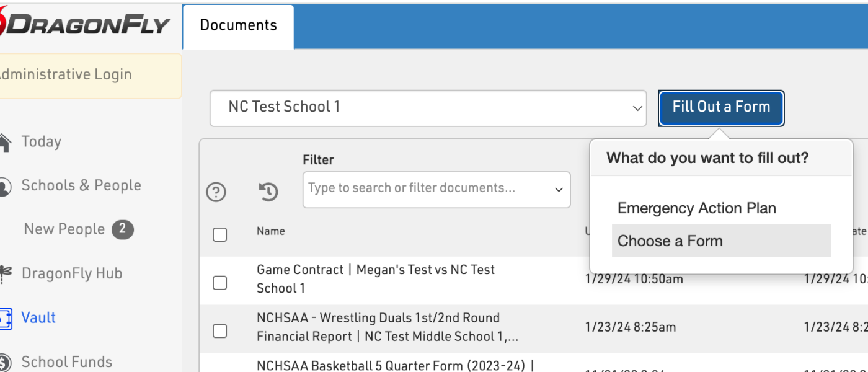This screenshot has height=372, width=868.
Task: Click the Today home icon
Action: point(4,142)
